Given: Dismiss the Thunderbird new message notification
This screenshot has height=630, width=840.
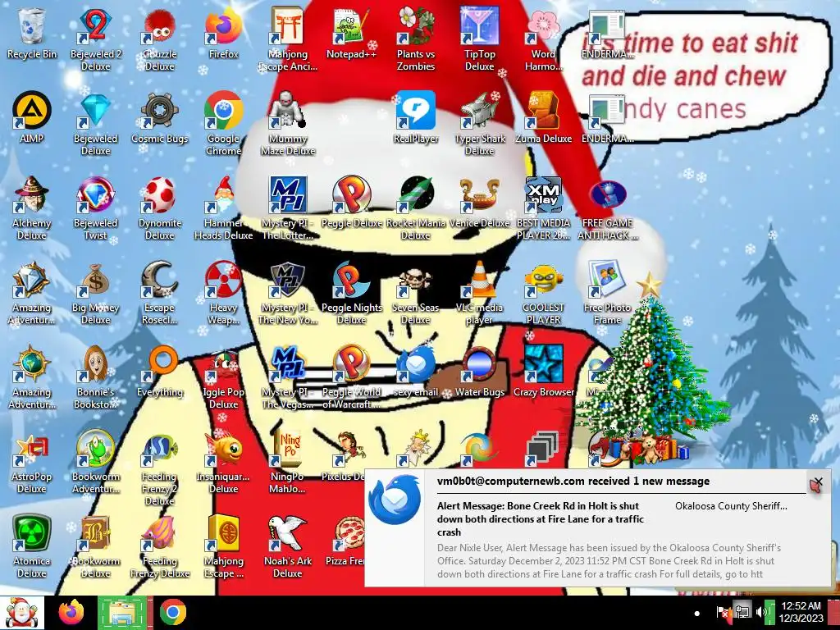Looking at the screenshot, I should click(818, 482).
